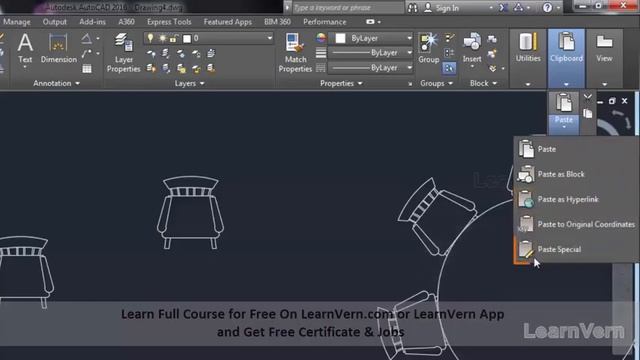The image size is (640, 360).
Task: Expand the Layers panel
Action: tap(189, 83)
